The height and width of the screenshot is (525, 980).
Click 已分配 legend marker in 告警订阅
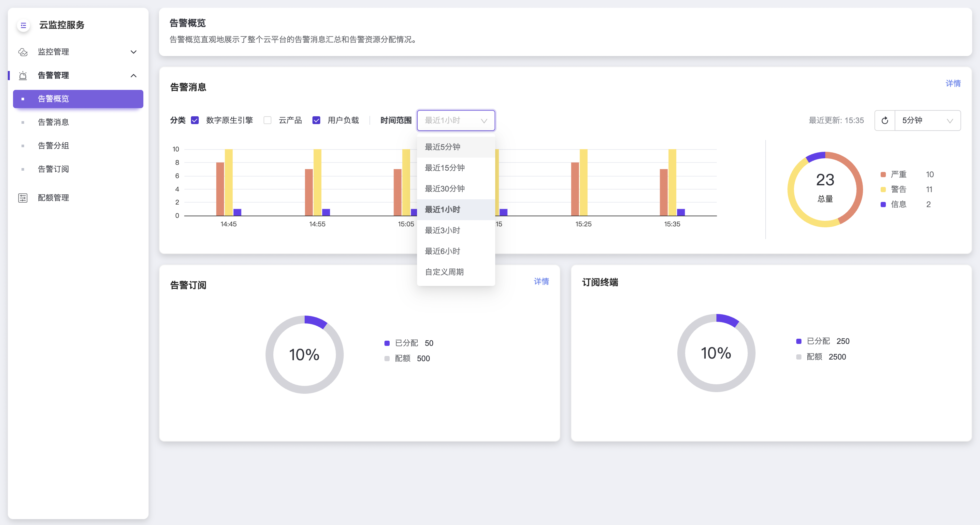pos(387,343)
